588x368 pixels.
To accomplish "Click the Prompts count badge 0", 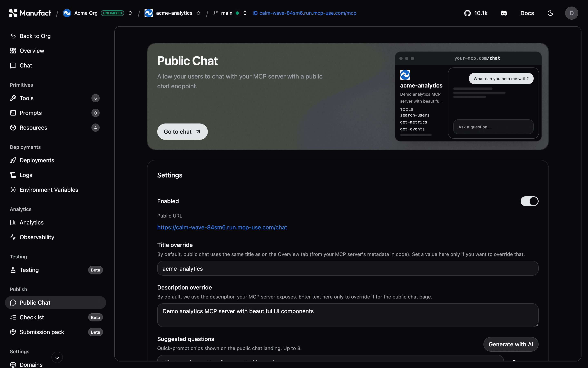I will coord(96,113).
